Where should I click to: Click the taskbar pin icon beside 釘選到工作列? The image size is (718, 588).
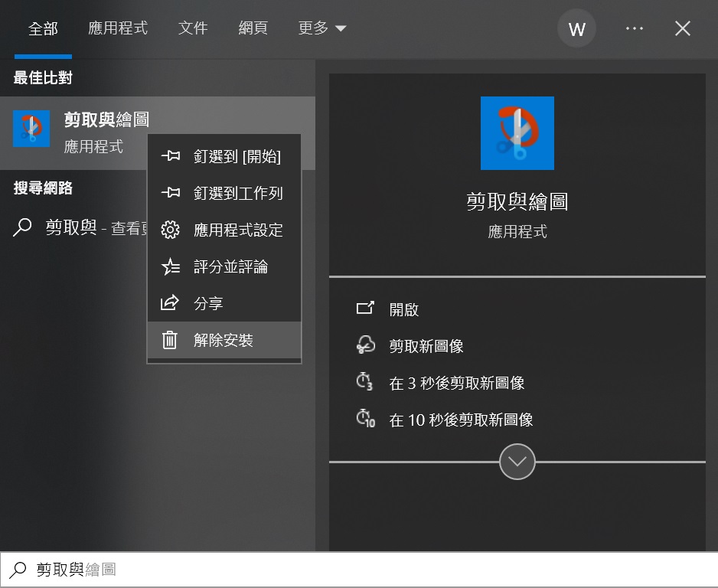(170, 193)
